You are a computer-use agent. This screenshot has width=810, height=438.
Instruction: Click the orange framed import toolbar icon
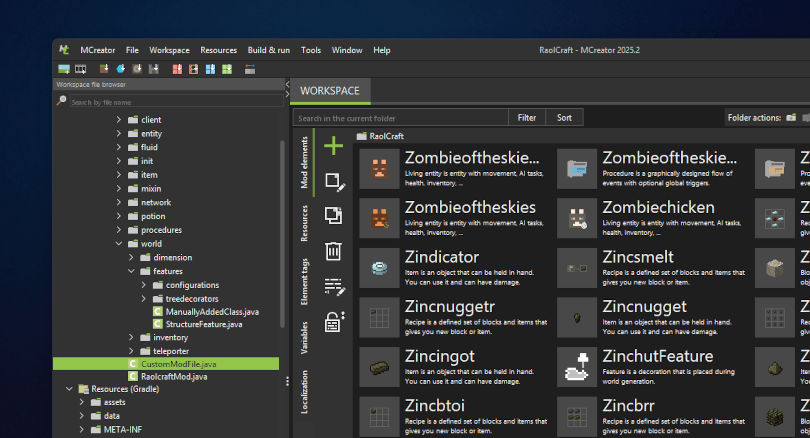194,69
